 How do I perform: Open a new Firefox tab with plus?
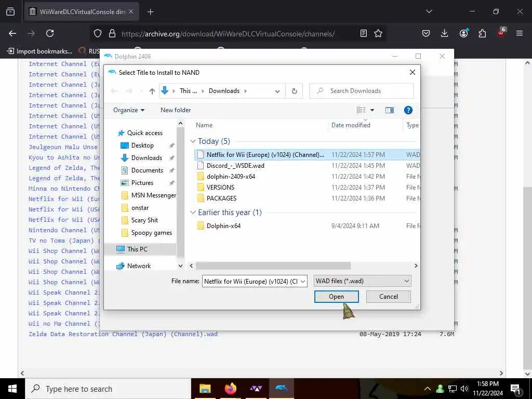tap(150, 12)
